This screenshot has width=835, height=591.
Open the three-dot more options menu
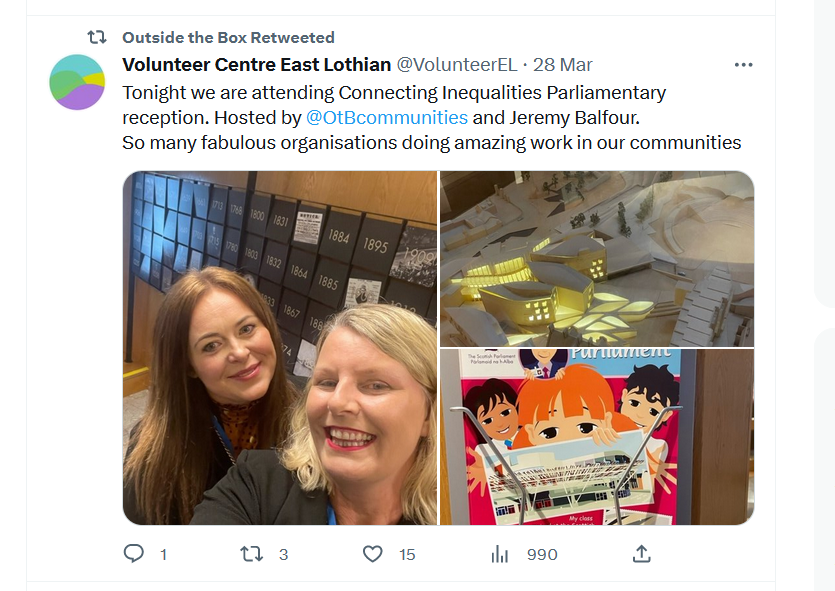click(x=743, y=65)
